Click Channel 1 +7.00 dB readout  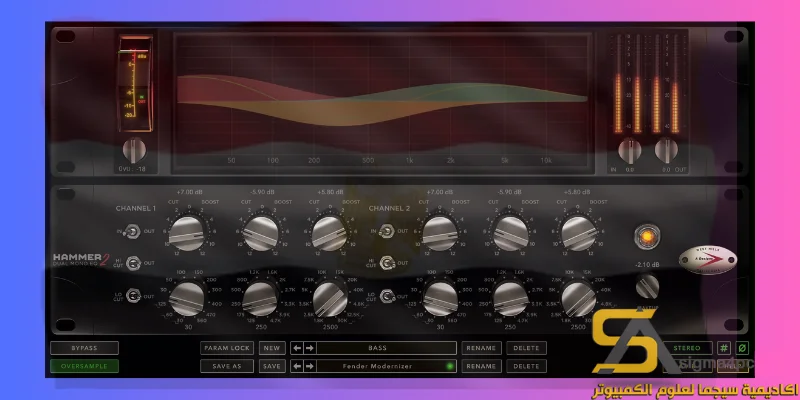pos(188,192)
